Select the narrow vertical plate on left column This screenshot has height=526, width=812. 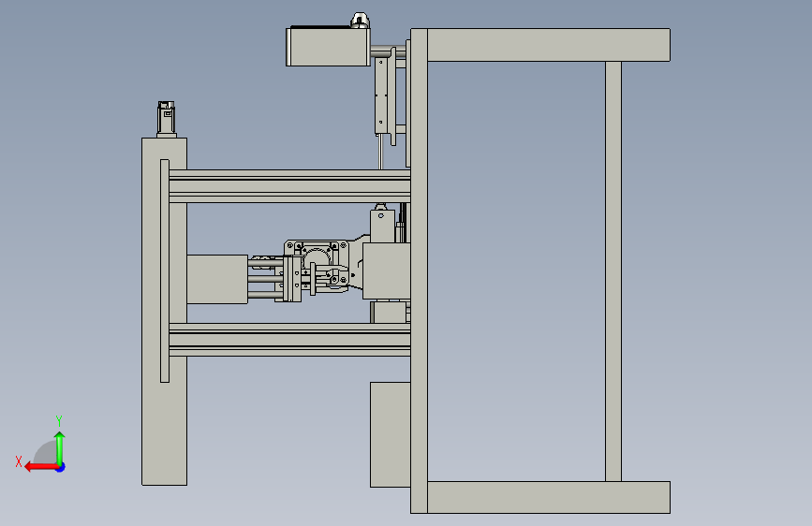coord(165,270)
